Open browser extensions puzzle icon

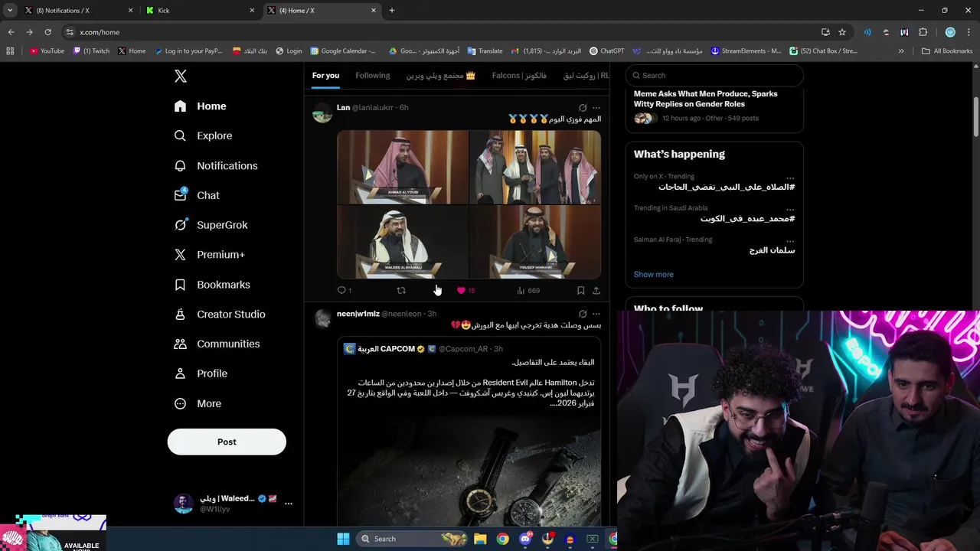[923, 32]
